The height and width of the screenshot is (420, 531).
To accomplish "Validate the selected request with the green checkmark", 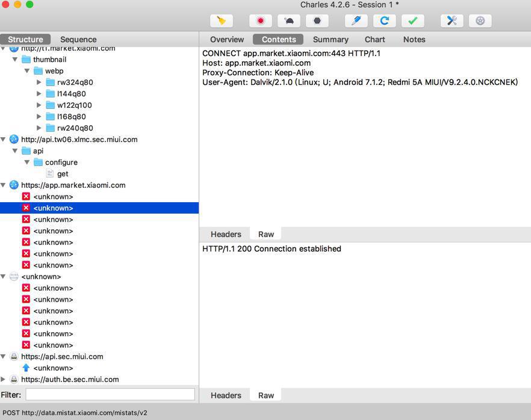I will pyautogui.click(x=412, y=21).
